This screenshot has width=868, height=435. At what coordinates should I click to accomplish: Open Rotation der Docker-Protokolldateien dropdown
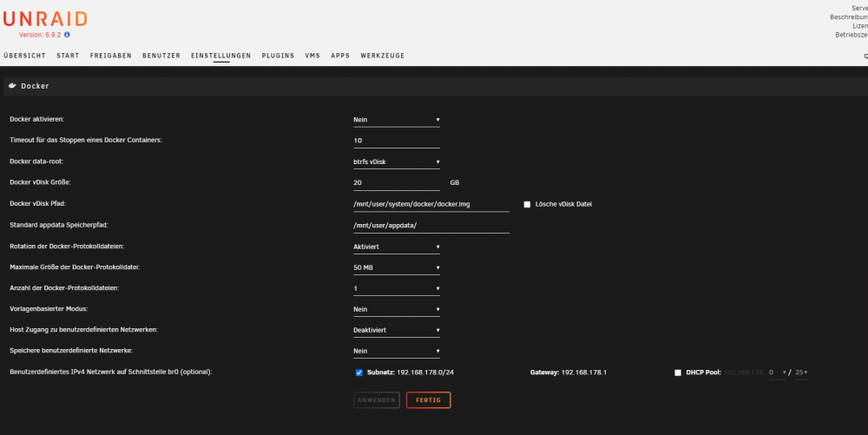click(397, 247)
